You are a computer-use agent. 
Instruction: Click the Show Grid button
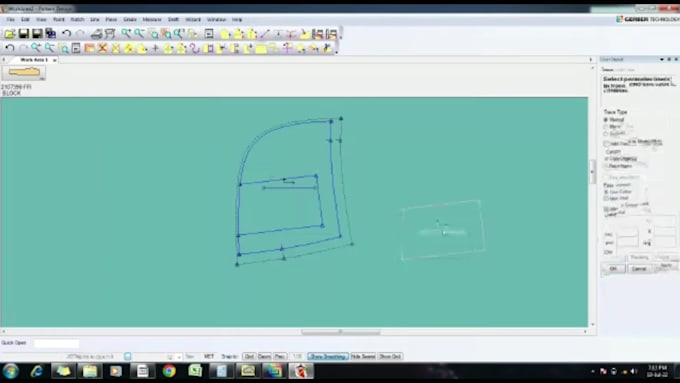390,357
